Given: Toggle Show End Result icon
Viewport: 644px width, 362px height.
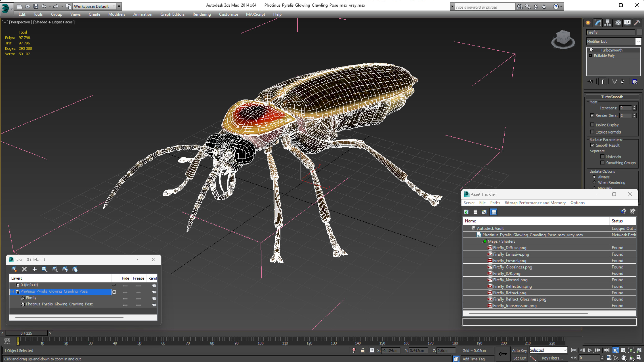Looking at the screenshot, I should (602, 81).
